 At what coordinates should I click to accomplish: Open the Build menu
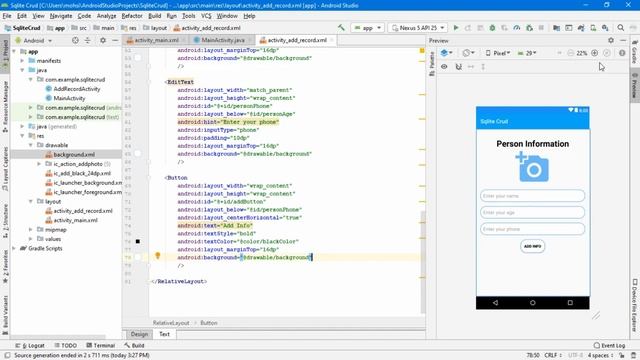pos(154,16)
